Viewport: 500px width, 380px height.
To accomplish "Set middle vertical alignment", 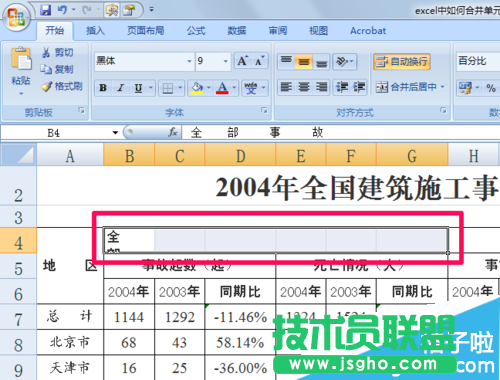I will point(303,61).
